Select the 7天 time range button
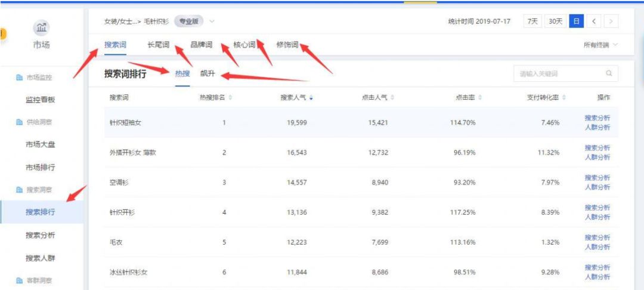The image size is (644, 290). pyautogui.click(x=532, y=21)
